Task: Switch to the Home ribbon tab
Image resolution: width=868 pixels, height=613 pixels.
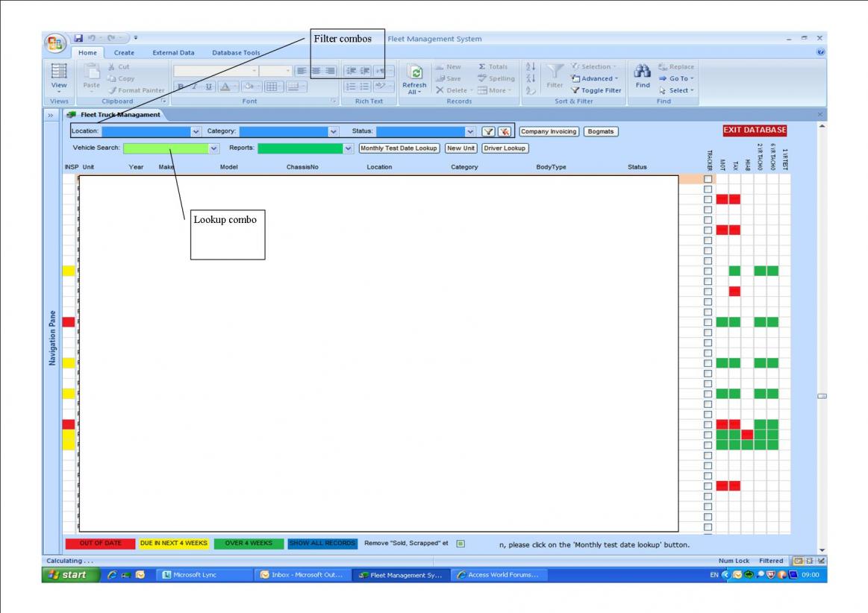Action: tap(87, 52)
